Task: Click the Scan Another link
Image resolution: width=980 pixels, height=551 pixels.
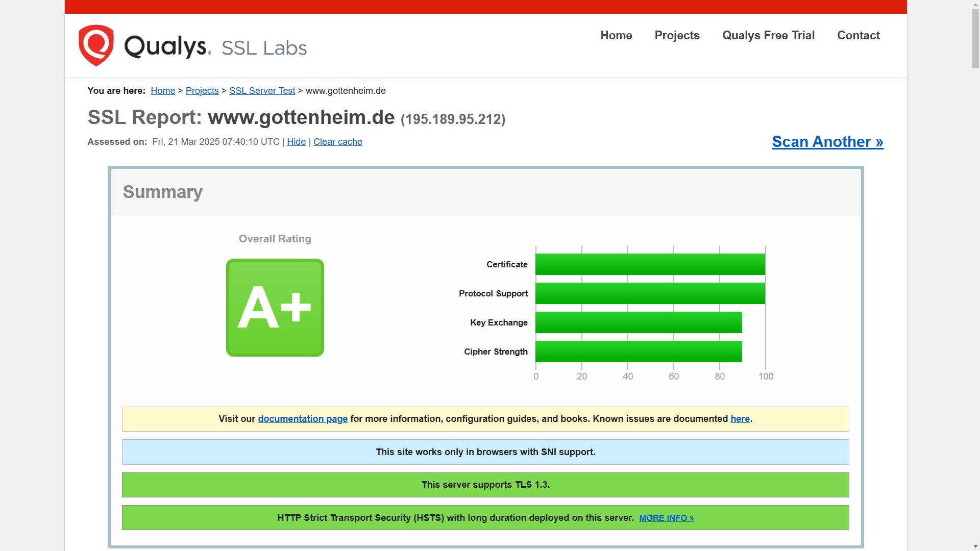Action: [x=827, y=141]
